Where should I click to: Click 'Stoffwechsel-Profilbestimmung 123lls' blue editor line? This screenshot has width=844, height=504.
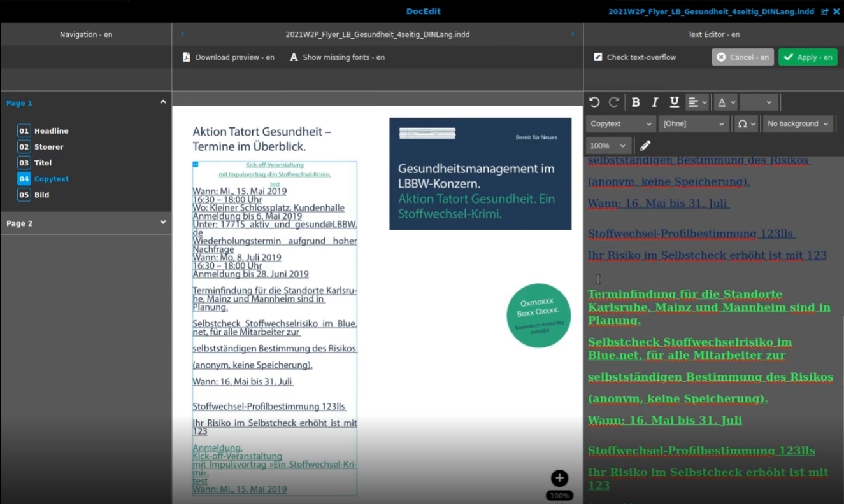(691, 234)
